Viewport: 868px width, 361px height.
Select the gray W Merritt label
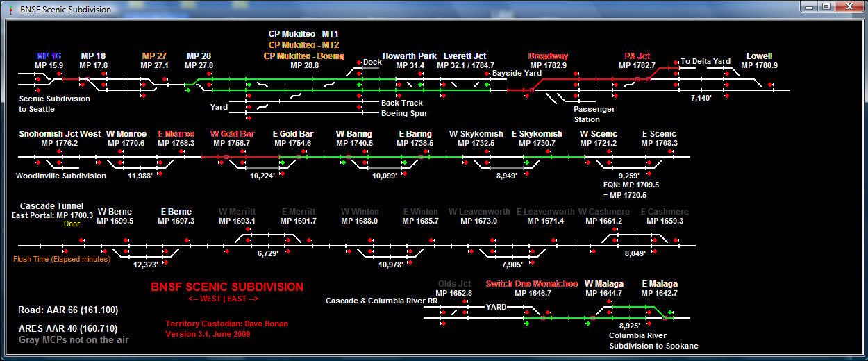click(x=237, y=212)
